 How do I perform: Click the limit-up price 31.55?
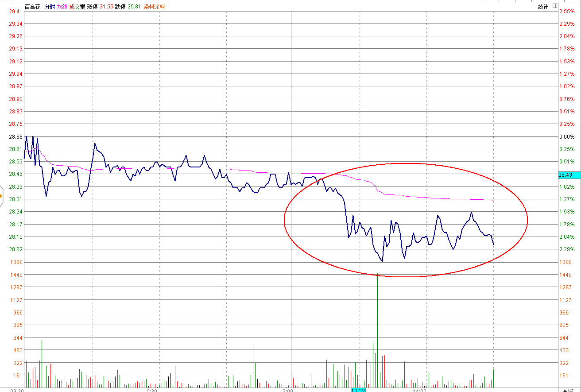tap(106, 7)
